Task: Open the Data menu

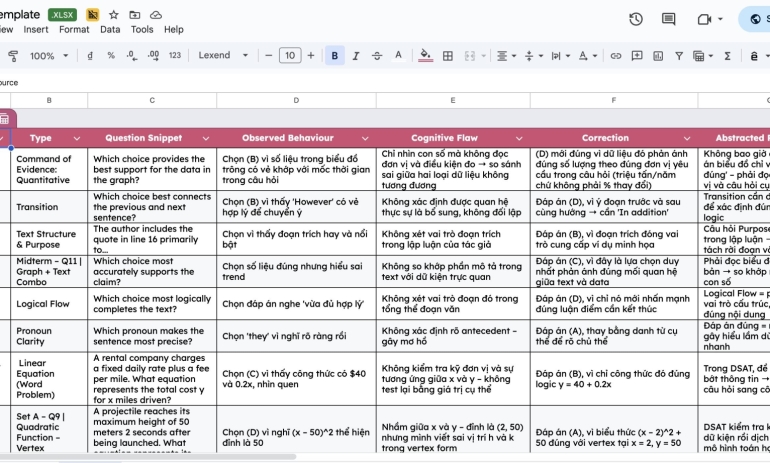Action: click(x=110, y=29)
